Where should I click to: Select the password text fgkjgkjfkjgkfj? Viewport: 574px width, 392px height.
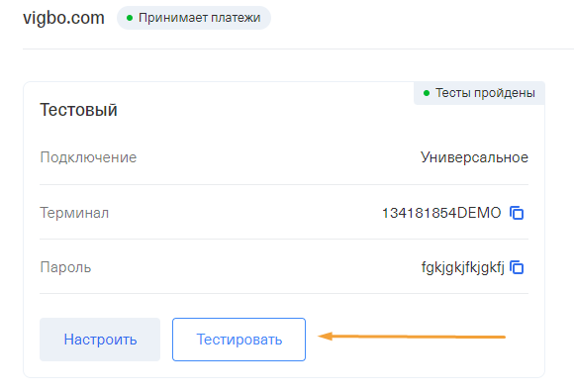pos(463,267)
